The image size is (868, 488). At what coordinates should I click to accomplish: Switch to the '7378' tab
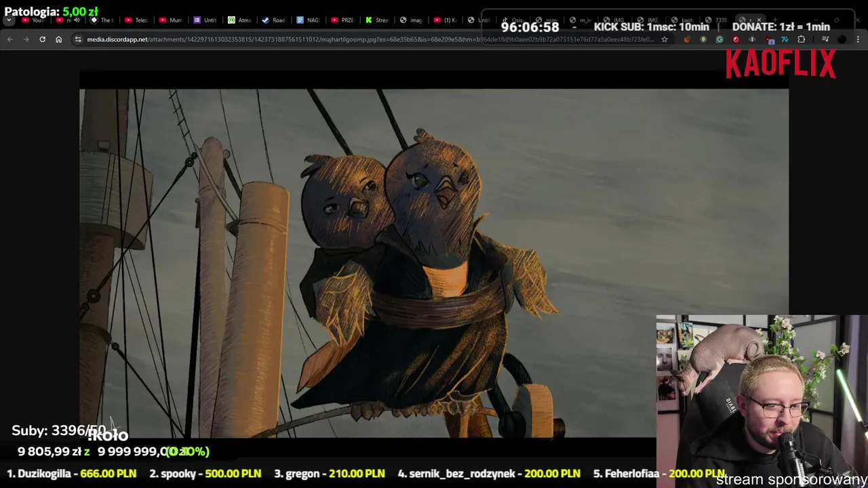[x=717, y=20]
